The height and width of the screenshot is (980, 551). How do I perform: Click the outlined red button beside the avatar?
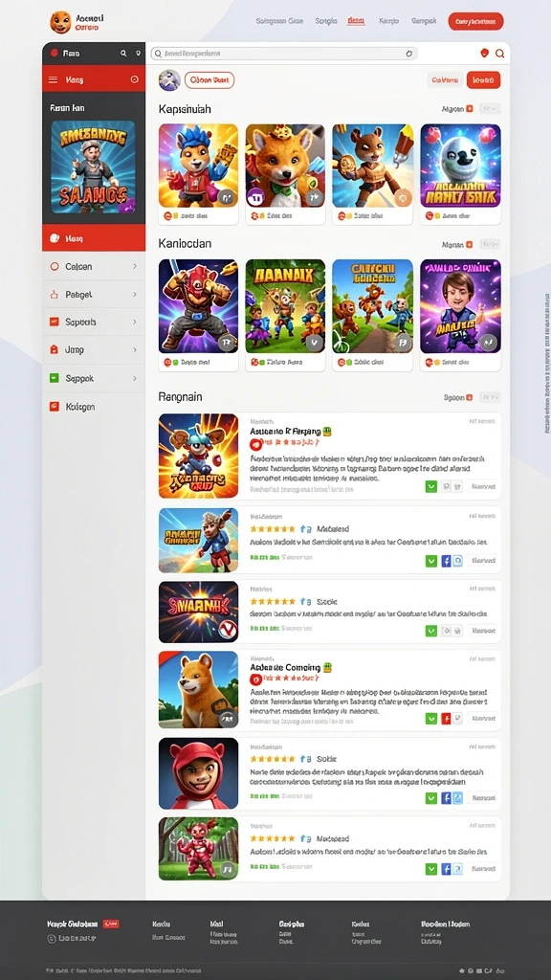click(x=209, y=80)
